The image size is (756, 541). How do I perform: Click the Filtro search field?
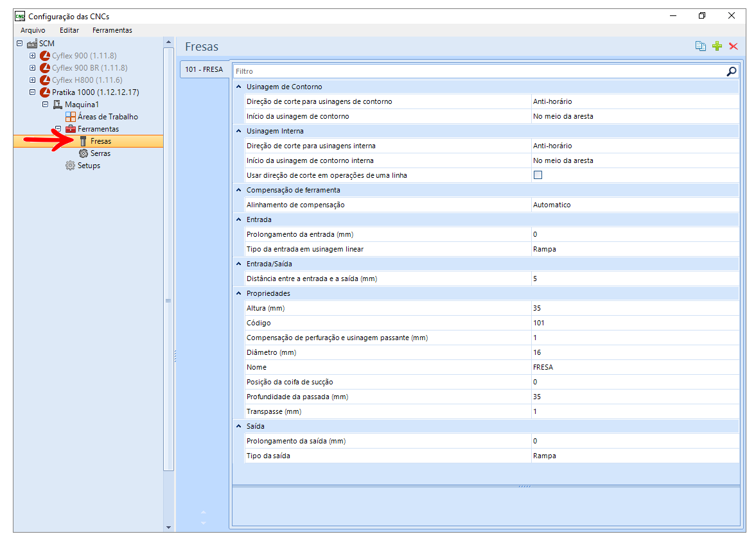click(480, 71)
